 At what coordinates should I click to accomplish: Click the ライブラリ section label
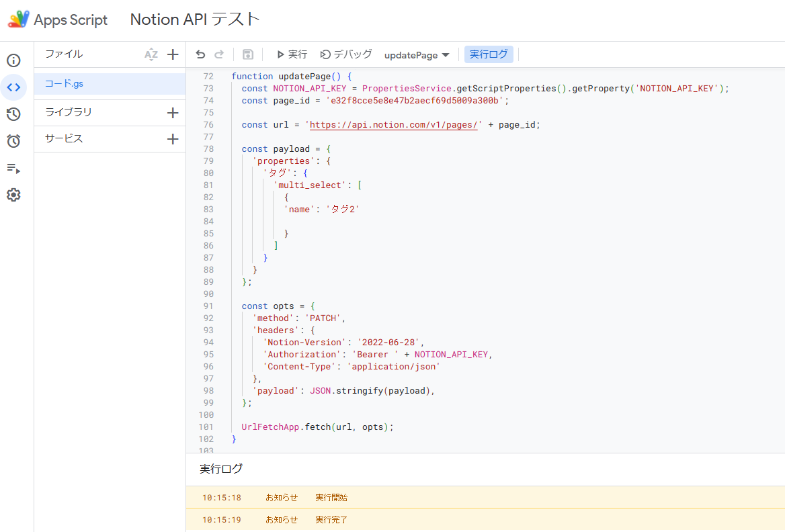[x=68, y=112]
